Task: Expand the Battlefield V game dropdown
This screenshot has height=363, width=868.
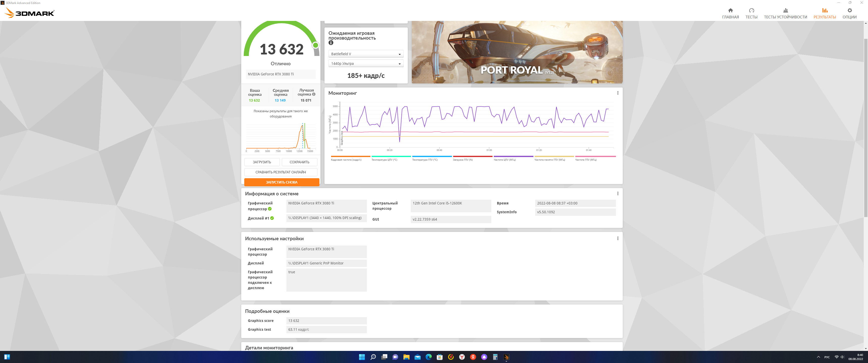Action: coord(366,54)
